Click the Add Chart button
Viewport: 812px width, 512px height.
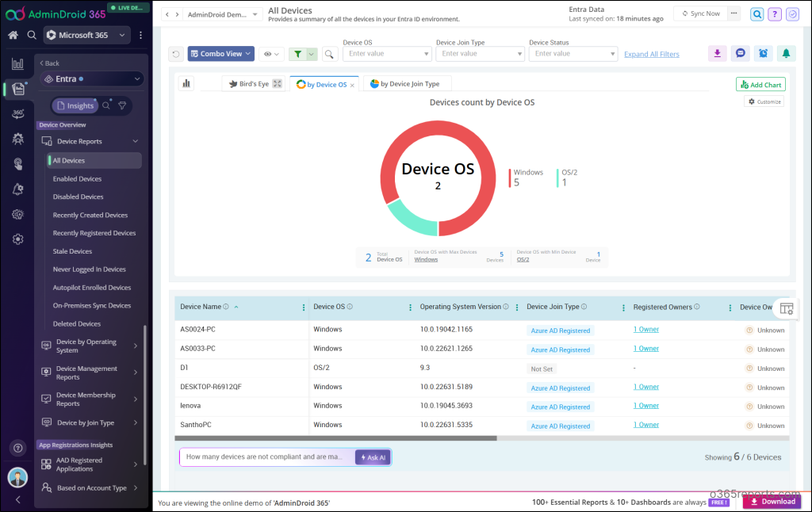coord(760,84)
